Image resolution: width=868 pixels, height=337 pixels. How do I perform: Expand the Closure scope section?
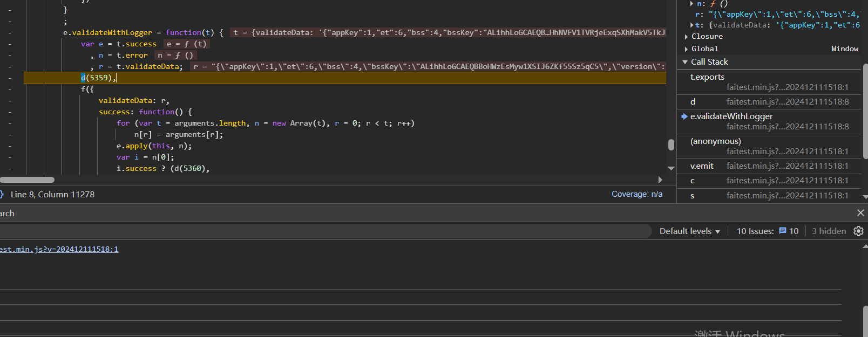(x=686, y=37)
